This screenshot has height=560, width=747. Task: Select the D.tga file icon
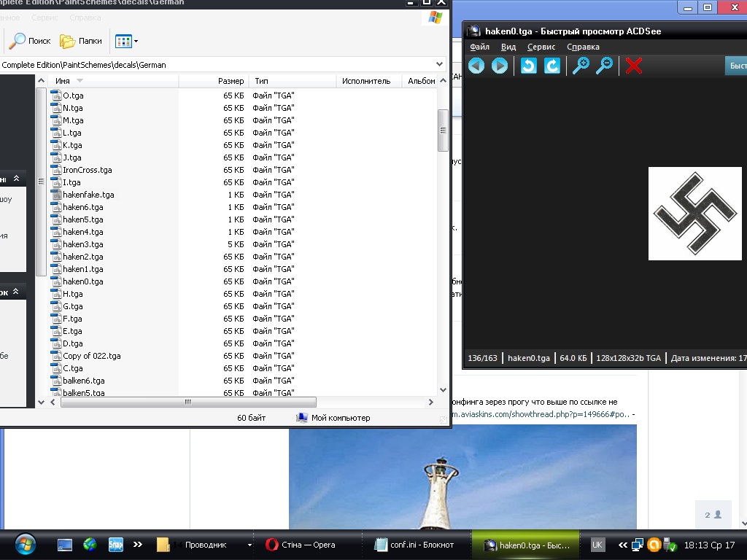coord(56,343)
